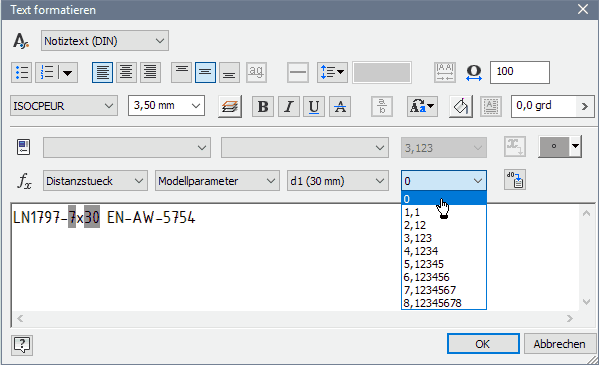Click the property source icon
599x365 pixels.
pos(23,147)
